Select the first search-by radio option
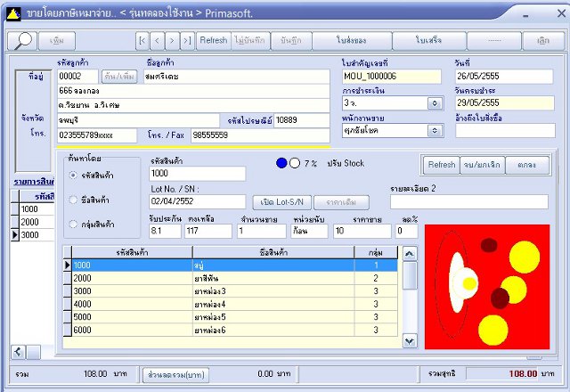570x392 pixels. click(x=73, y=176)
